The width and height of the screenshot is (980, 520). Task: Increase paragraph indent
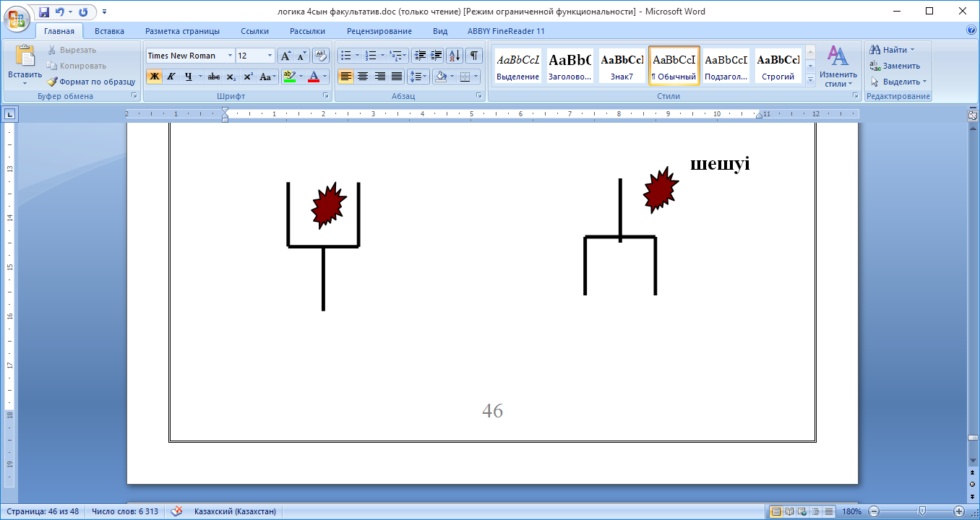[x=437, y=56]
